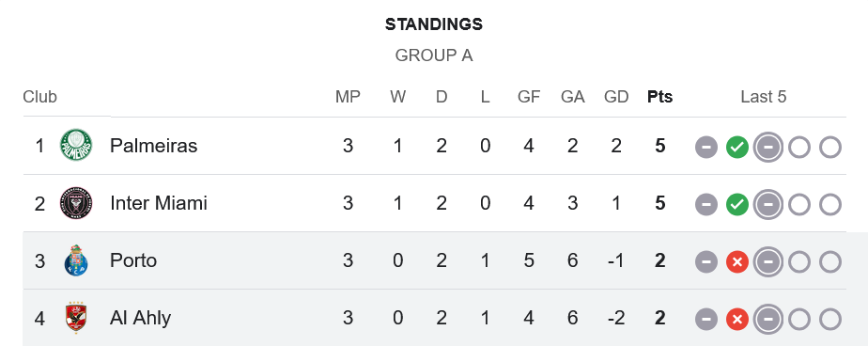Open the Palmeiras team name link
This screenshot has width=868, height=362.
[x=153, y=146]
